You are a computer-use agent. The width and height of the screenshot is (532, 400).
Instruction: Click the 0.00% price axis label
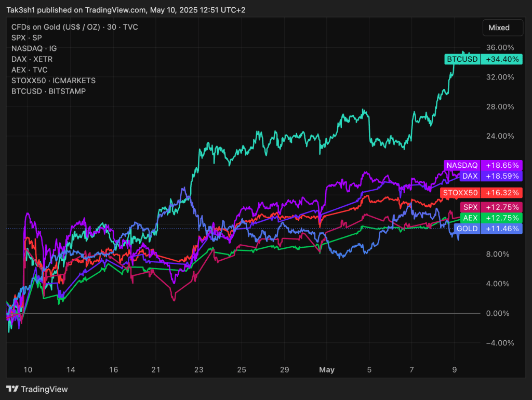pos(497,313)
